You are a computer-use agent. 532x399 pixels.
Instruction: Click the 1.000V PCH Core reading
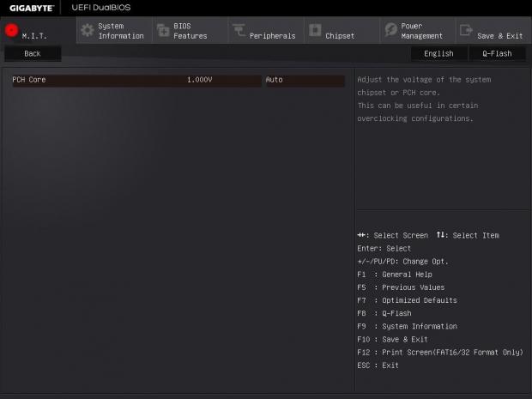[x=199, y=80]
